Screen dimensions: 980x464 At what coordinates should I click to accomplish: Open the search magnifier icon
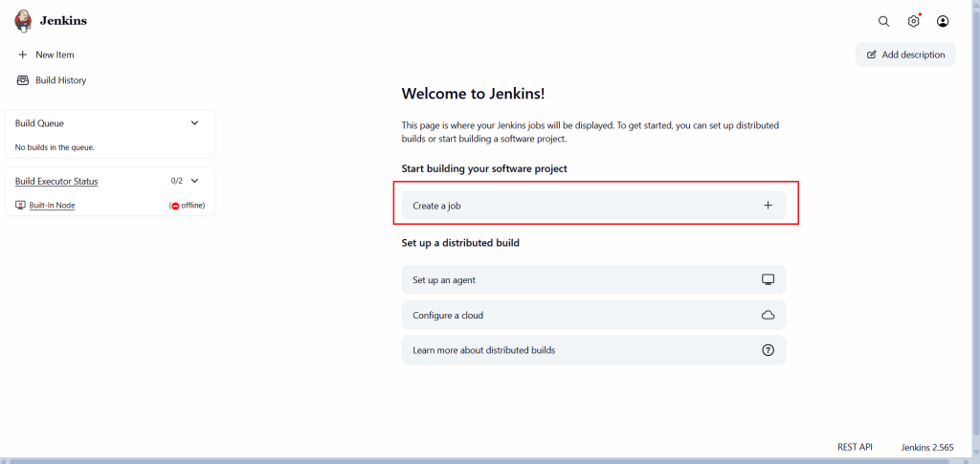click(x=883, y=21)
